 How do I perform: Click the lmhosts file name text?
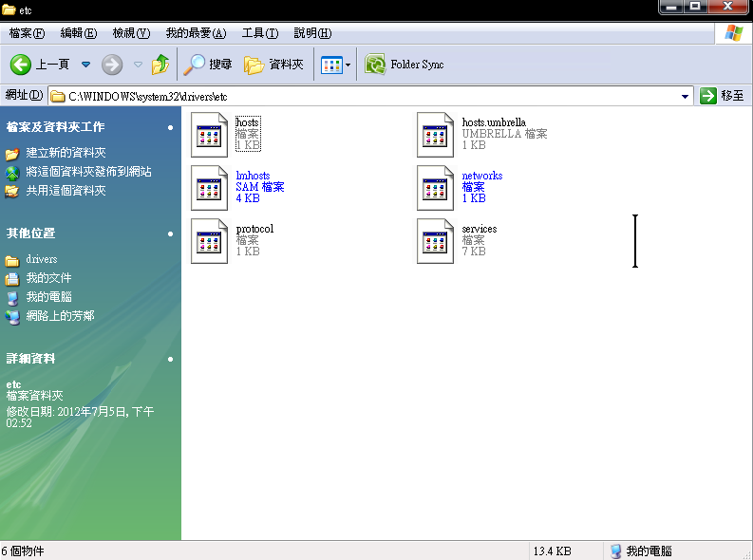(253, 176)
